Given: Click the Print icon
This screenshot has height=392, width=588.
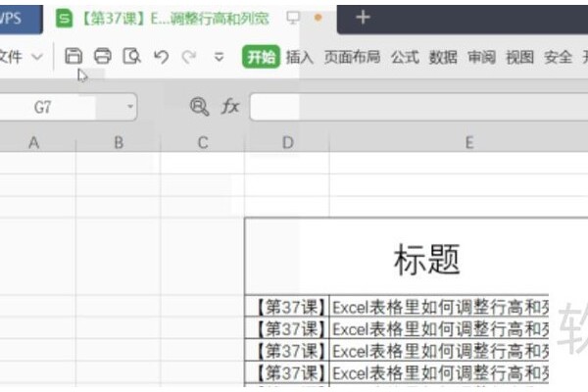Looking at the screenshot, I should click(x=103, y=56).
